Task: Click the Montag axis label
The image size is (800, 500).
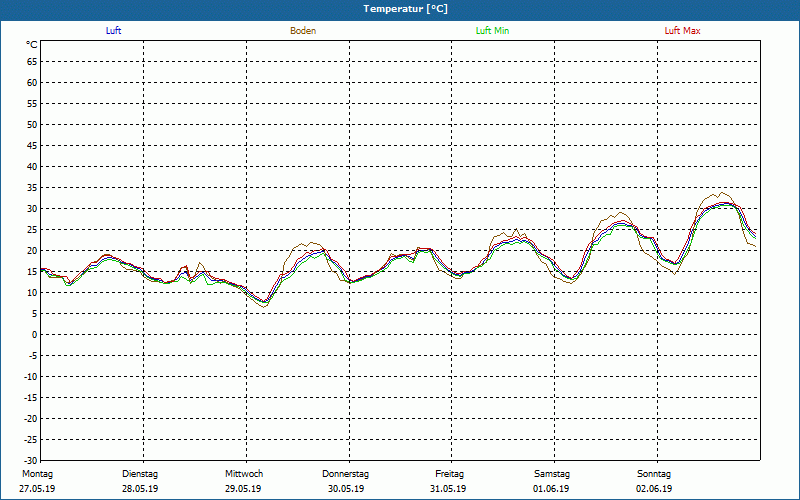Action: tap(37, 474)
